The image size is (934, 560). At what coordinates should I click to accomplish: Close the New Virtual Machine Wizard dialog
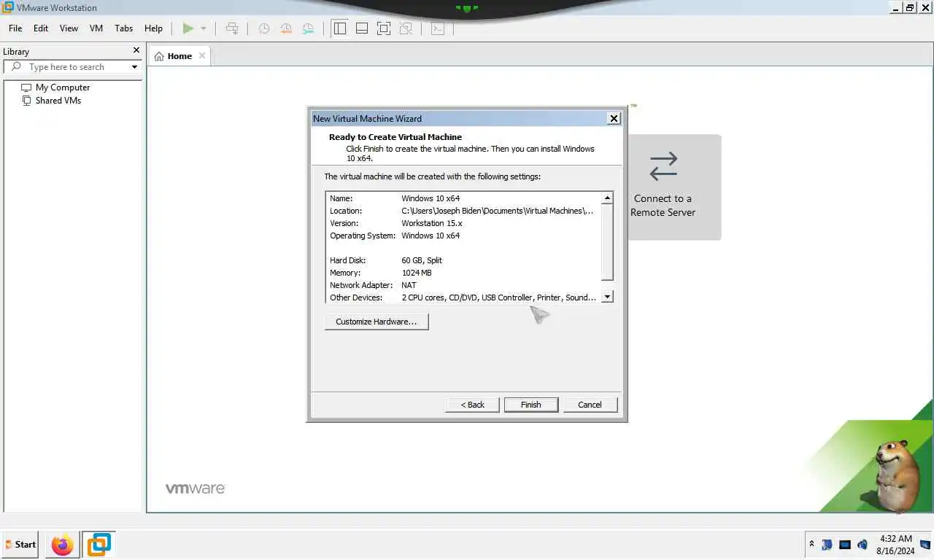click(614, 118)
